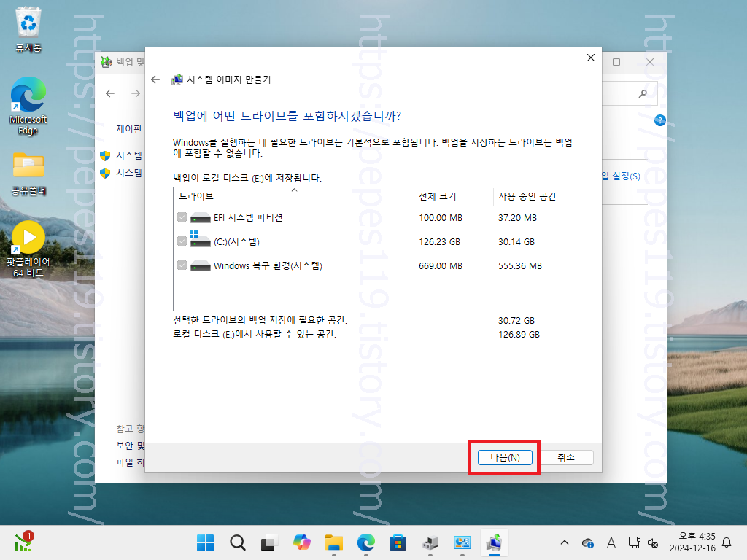Open taskbar Search
Screen dimensions: 747x560
click(237, 542)
